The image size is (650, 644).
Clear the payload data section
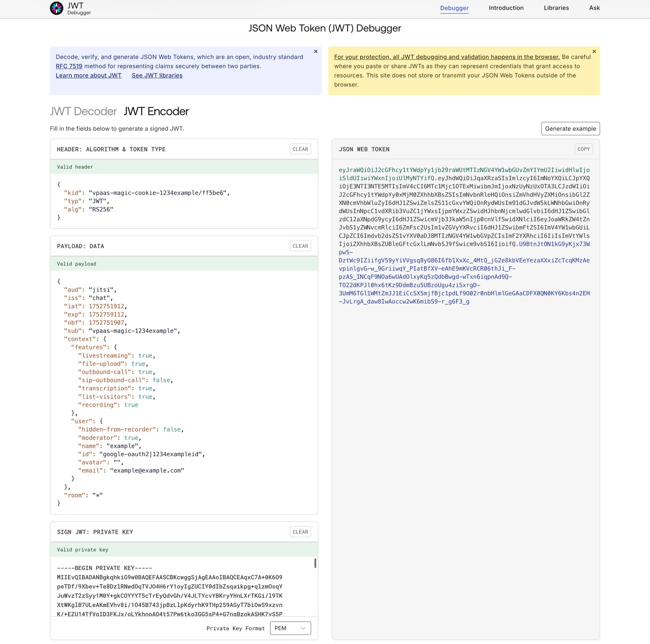coord(300,246)
